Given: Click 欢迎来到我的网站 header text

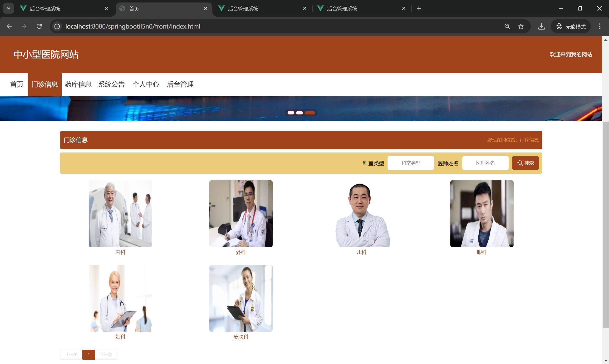Looking at the screenshot, I should pos(571,54).
